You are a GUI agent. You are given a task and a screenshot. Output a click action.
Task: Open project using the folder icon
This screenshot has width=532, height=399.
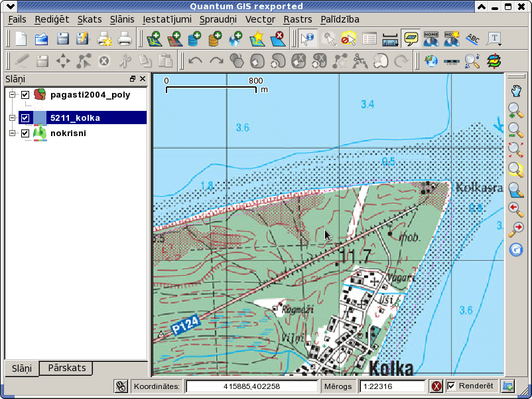41,39
